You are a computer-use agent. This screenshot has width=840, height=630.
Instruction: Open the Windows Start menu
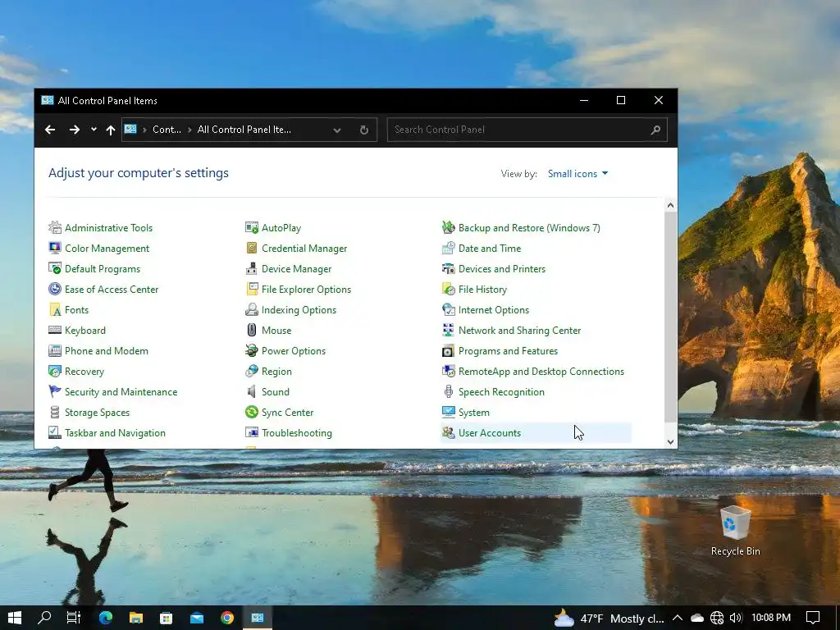pos(15,618)
